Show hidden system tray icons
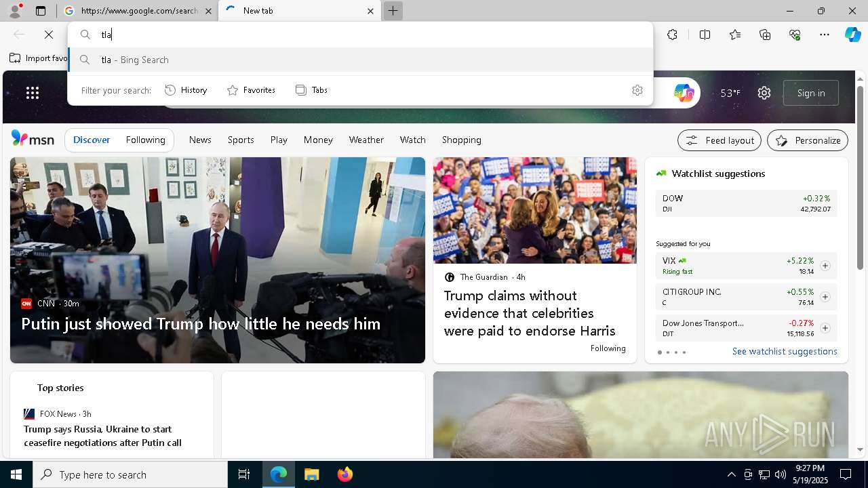This screenshot has height=488, width=868. click(731, 474)
